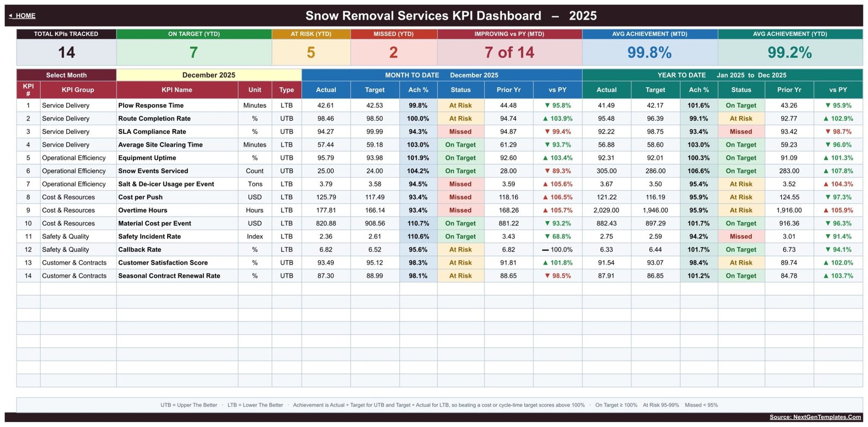Select MTD Ach % value 110.7%
The image size is (868, 427).
pos(418,223)
